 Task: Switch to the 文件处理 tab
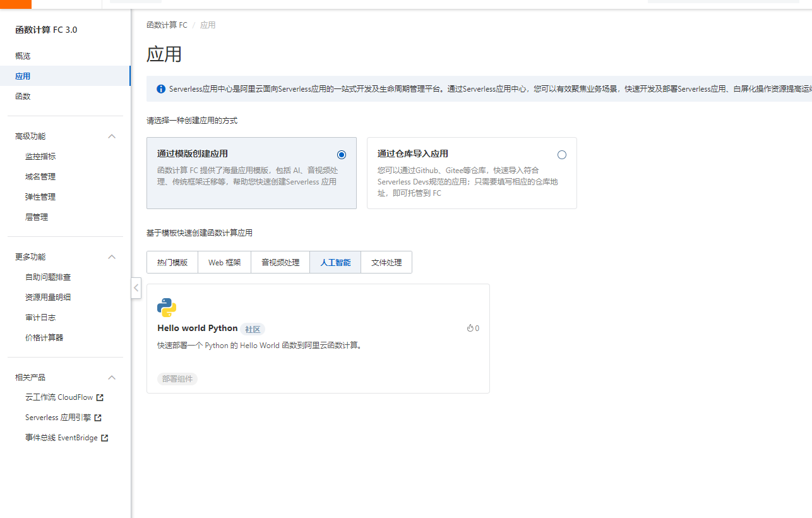[386, 262]
